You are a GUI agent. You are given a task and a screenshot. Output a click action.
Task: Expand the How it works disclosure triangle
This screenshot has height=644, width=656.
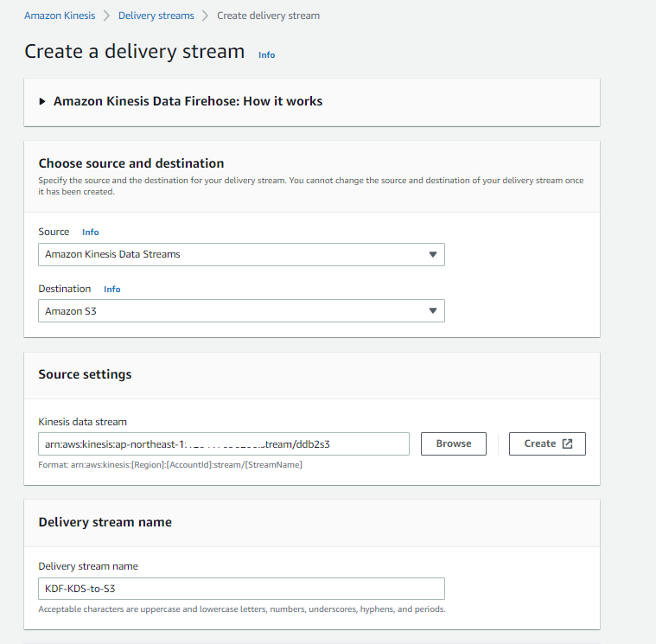43,101
